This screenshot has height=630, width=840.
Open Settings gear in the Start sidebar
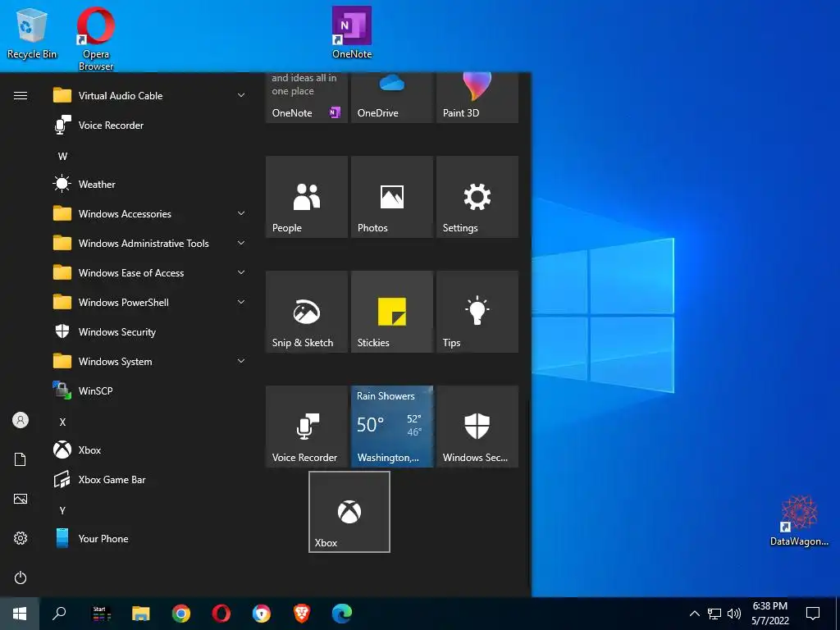tap(21, 538)
